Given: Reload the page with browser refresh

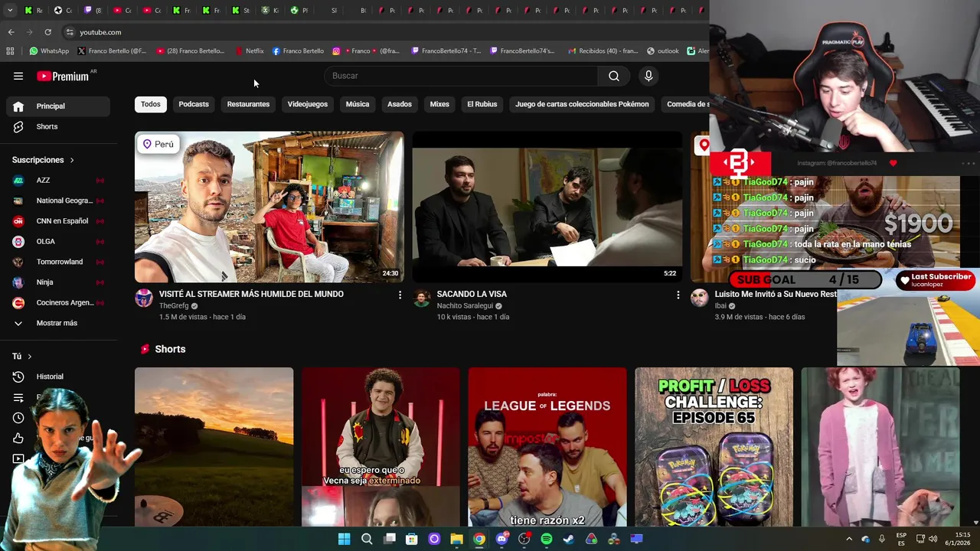Looking at the screenshot, I should click(47, 32).
